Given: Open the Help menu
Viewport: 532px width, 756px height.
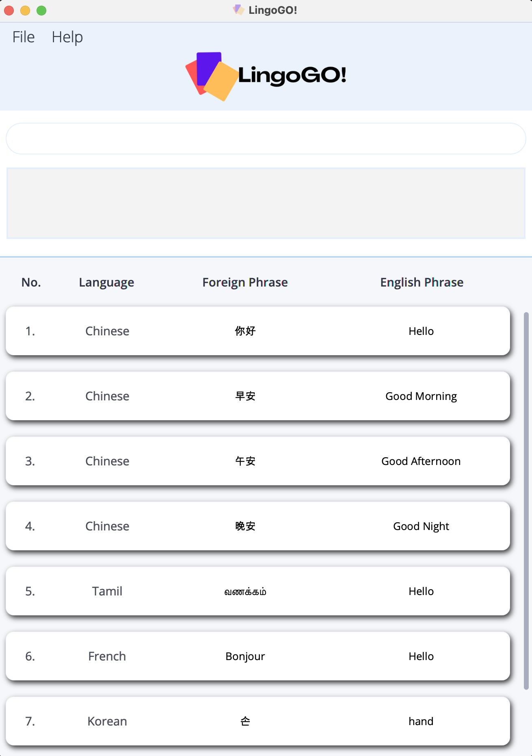Looking at the screenshot, I should click(67, 37).
